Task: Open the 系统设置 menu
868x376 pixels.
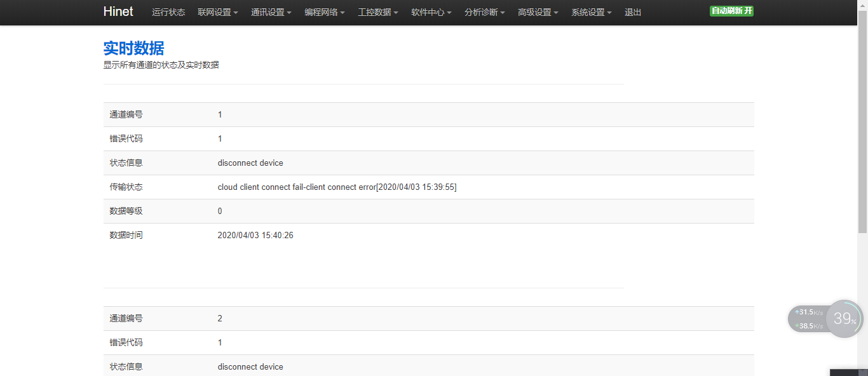Action: click(592, 12)
